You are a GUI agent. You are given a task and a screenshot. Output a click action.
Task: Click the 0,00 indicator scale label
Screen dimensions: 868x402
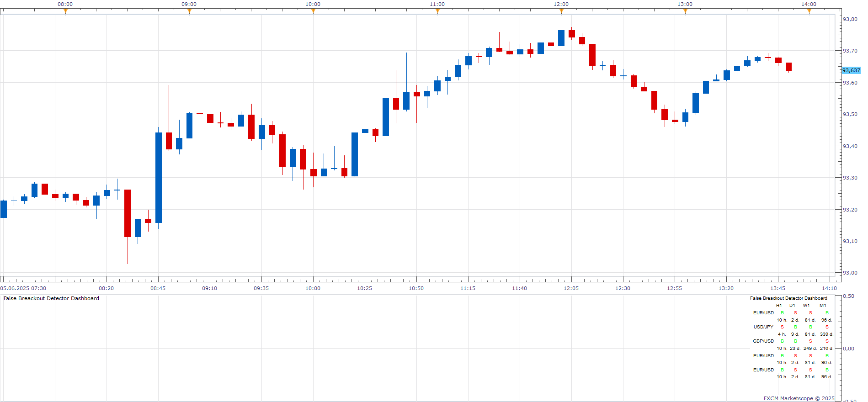849,349
